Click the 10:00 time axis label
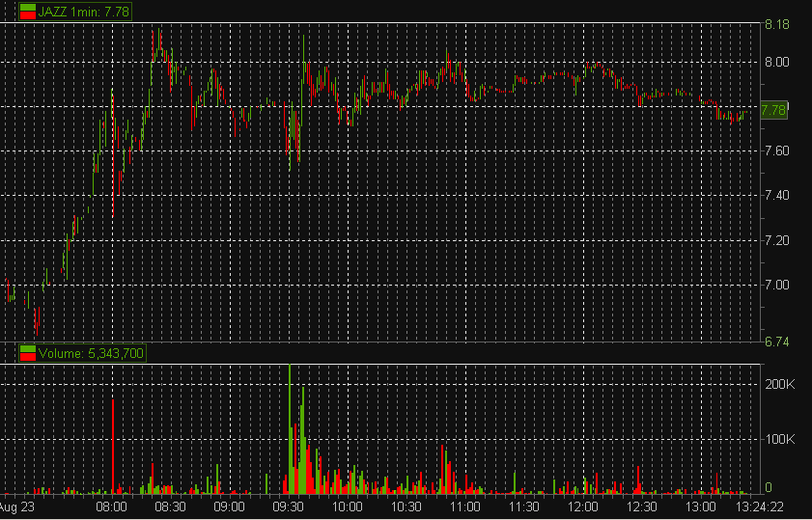 coord(348,506)
